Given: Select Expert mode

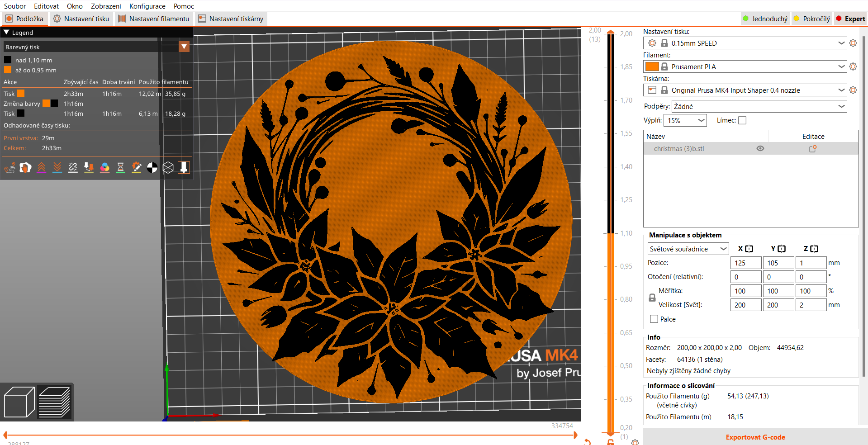Looking at the screenshot, I should [x=850, y=19].
